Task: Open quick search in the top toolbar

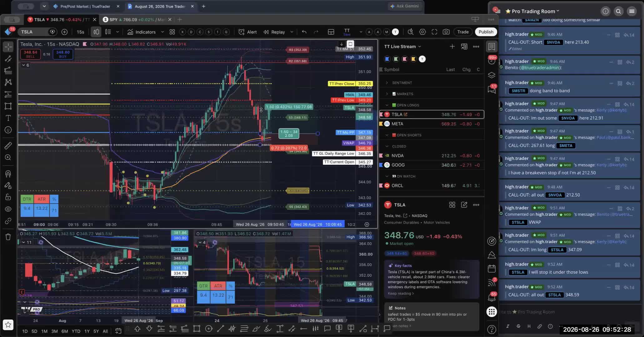Action: click(410, 32)
